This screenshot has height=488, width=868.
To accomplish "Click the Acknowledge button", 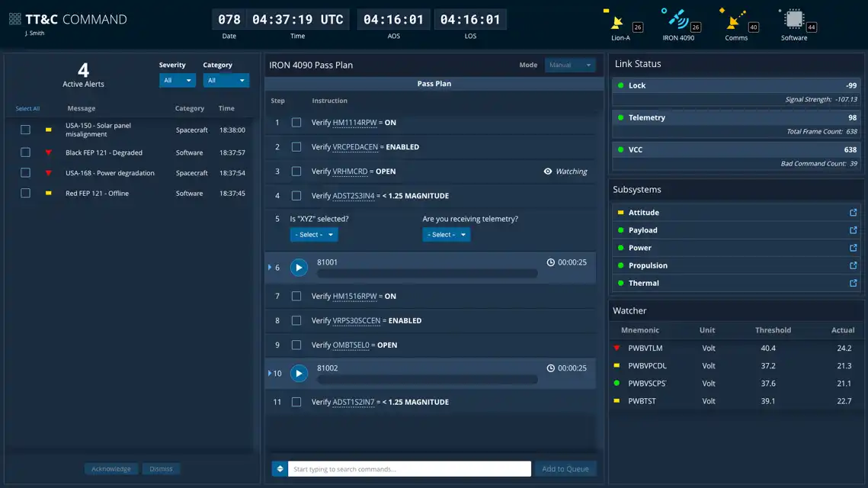I will click(x=111, y=469).
